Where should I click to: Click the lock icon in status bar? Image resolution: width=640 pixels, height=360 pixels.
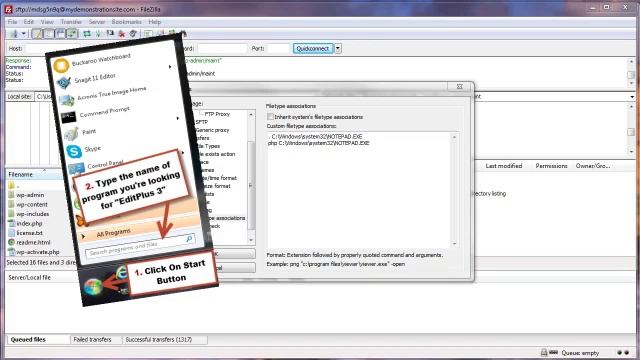544,353
